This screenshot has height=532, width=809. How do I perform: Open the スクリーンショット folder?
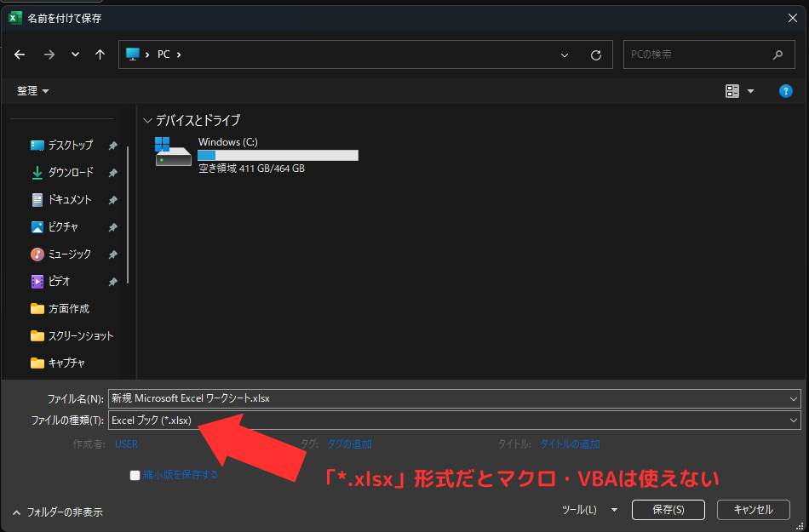pos(72,336)
